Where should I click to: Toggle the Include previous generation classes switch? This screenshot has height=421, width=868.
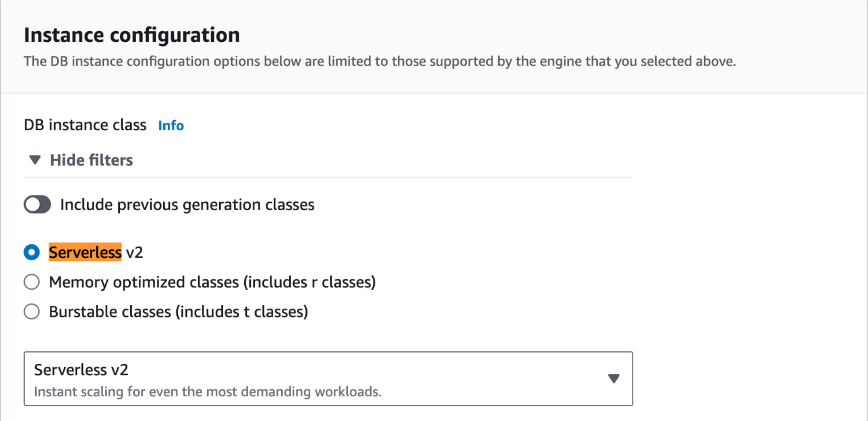tap(37, 204)
